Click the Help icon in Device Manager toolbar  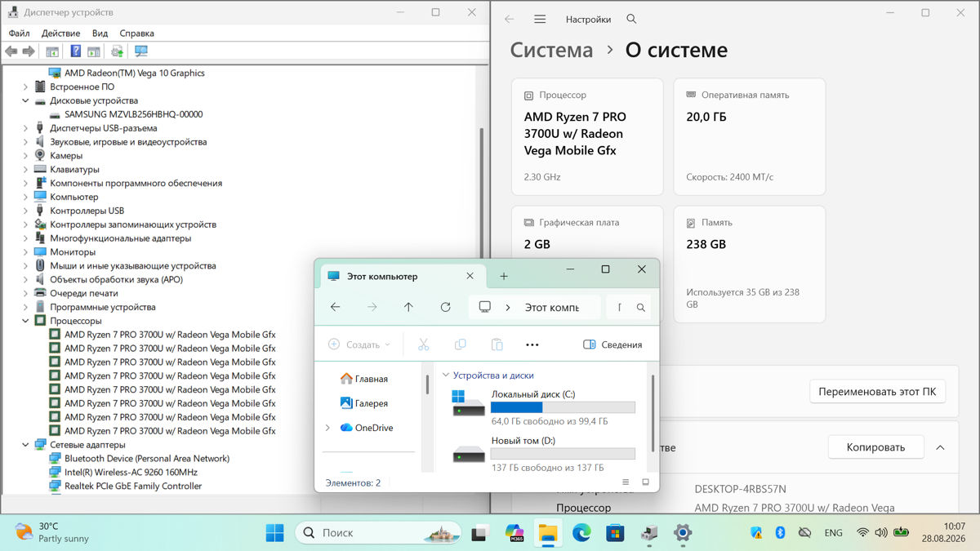(x=75, y=51)
